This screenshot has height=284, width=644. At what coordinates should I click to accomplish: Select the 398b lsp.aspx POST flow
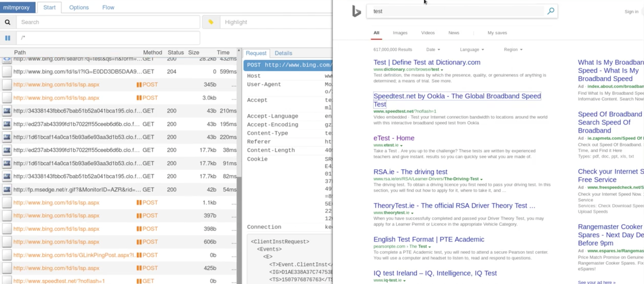point(119,229)
